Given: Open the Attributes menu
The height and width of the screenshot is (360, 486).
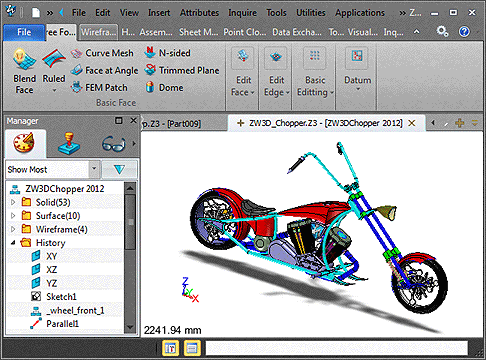Looking at the screenshot, I should click(x=199, y=13).
